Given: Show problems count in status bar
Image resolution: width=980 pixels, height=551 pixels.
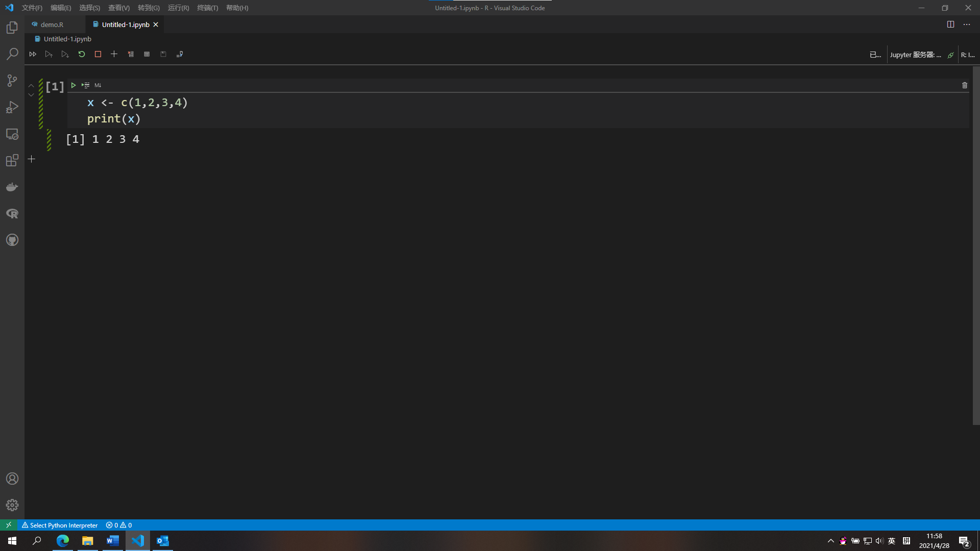Looking at the screenshot, I should click(118, 525).
